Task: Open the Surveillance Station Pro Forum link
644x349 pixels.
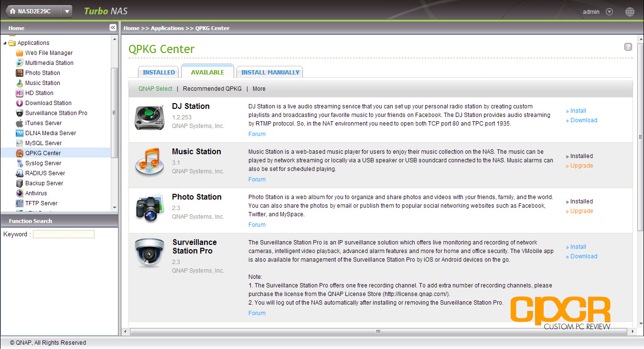Action: (257, 313)
